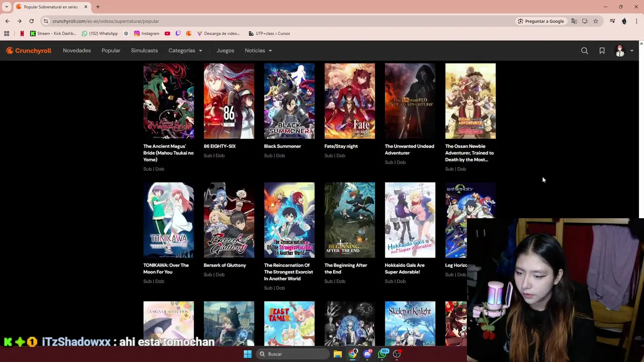Click TONIKAWA: Over The Moon For You title
The image size is (644, 362).
(x=166, y=268)
